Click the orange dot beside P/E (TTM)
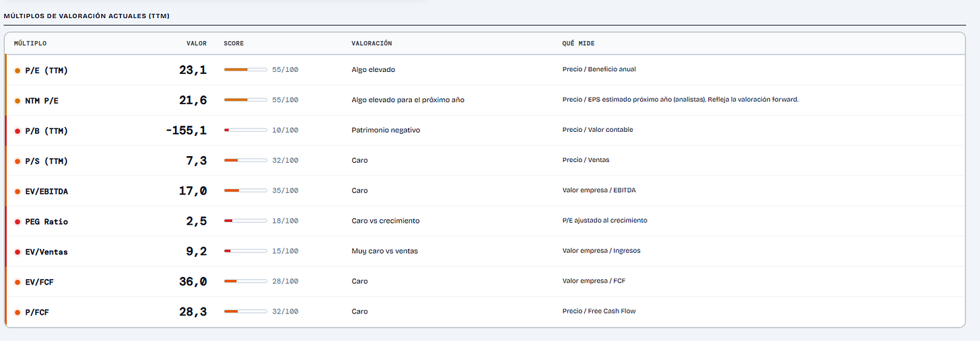 point(17,70)
